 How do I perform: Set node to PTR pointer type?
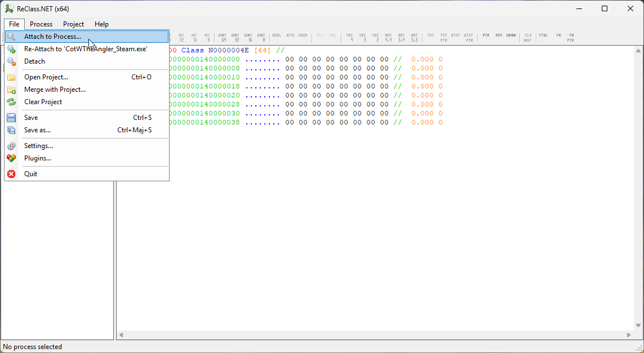click(x=486, y=35)
